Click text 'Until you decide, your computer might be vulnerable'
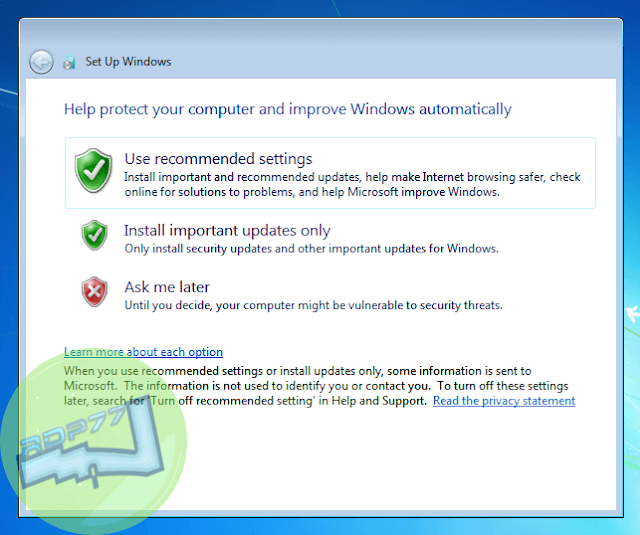Viewport: 640px width, 535px height. point(264,305)
